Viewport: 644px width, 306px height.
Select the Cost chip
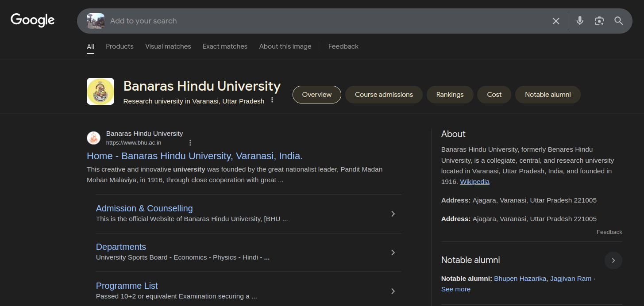pos(494,95)
